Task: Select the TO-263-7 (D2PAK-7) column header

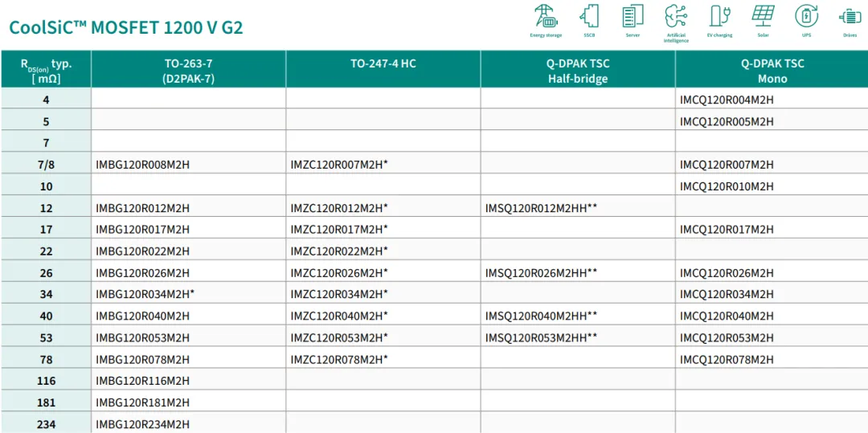Action: coord(189,70)
